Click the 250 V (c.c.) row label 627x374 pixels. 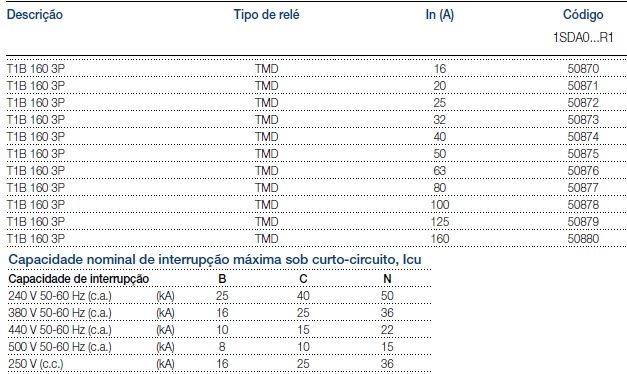click(x=36, y=364)
